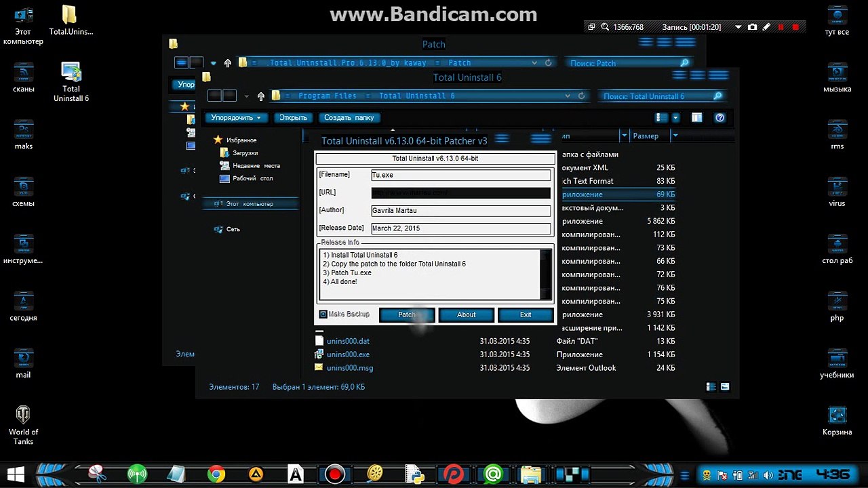Click the up arrow in the Patch window
868x488 pixels.
(x=228, y=63)
